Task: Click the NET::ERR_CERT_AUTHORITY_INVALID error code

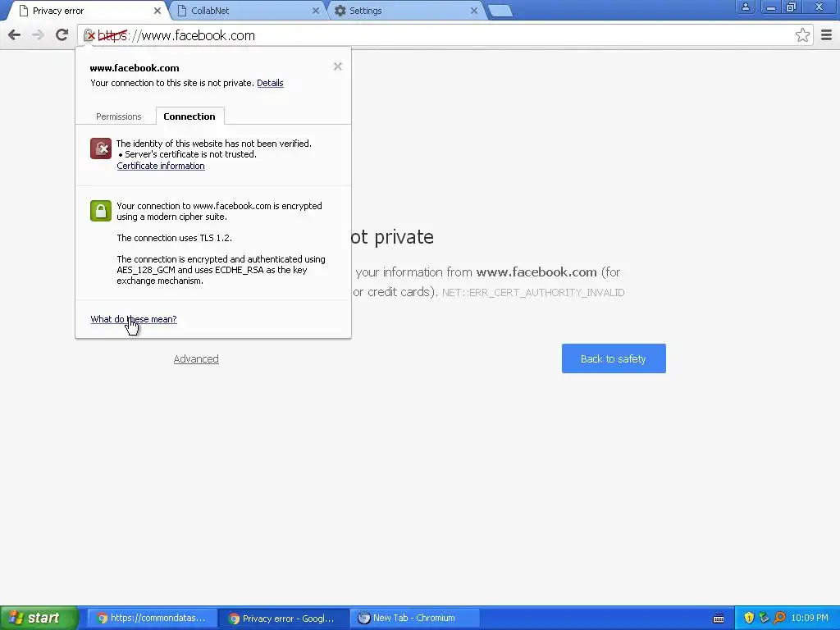Action: [x=533, y=293]
